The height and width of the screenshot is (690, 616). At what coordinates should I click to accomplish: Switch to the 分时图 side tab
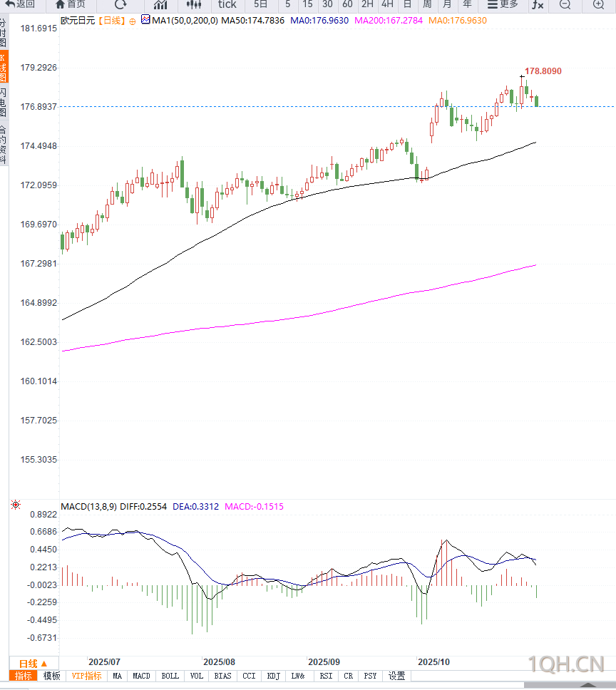(4, 34)
